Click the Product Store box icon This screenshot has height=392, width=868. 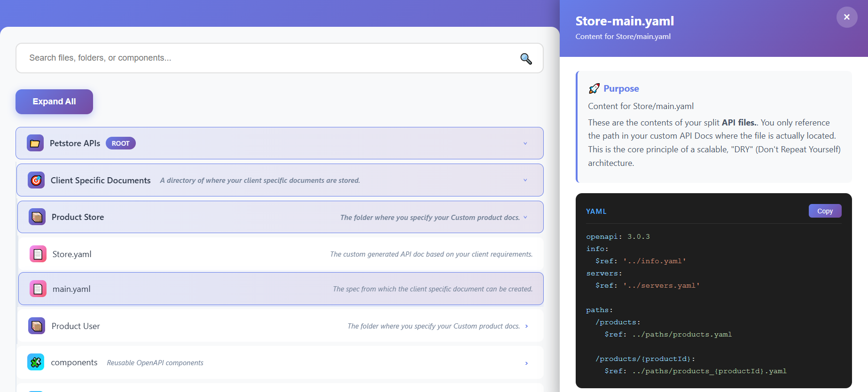37,217
